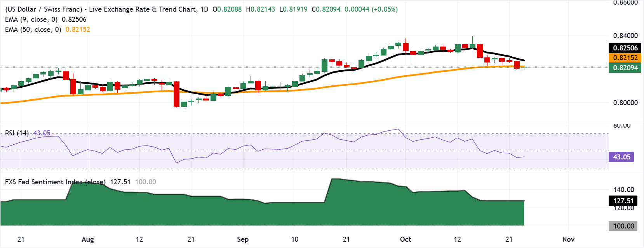Click the orange 0.82152 price axis label
The height and width of the screenshot is (251, 644).
coord(625,58)
